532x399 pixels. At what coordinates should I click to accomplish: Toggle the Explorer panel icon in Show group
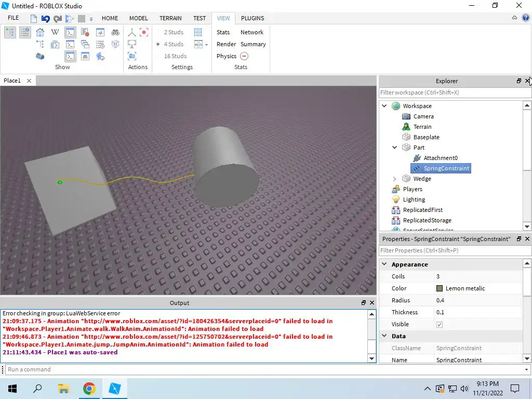[x=10, y=32]
